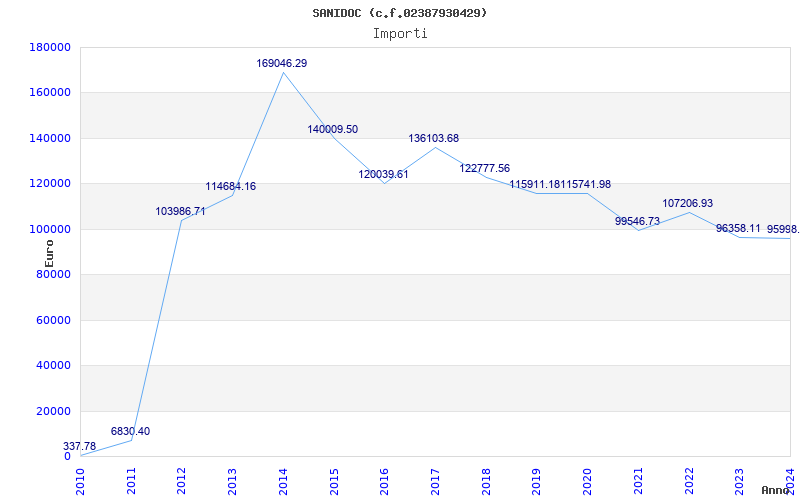Image resolution: width=800 pixels, height=500 pixels.
Task: Click the x-axis year 2023
Action: coord(740,482)
